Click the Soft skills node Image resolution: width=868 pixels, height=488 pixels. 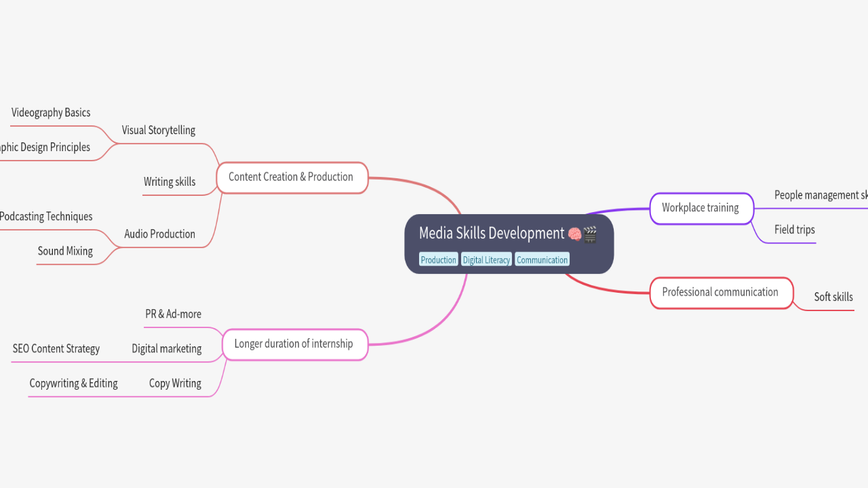tap(833, 297)
